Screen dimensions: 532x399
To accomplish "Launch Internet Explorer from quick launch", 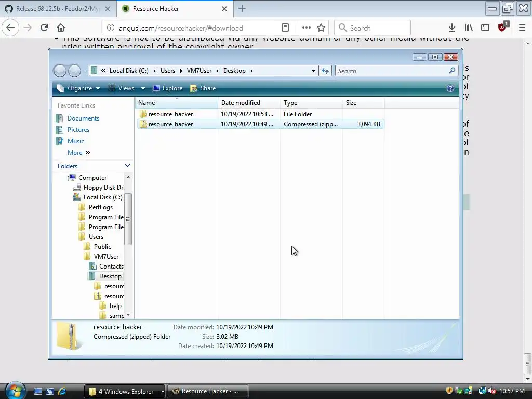I will point(62,392).
